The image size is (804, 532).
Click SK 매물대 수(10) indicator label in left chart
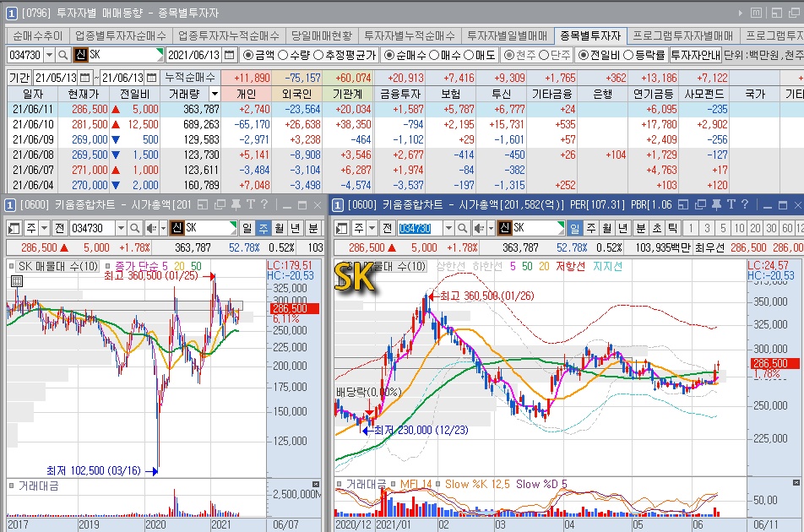[57, 267]
